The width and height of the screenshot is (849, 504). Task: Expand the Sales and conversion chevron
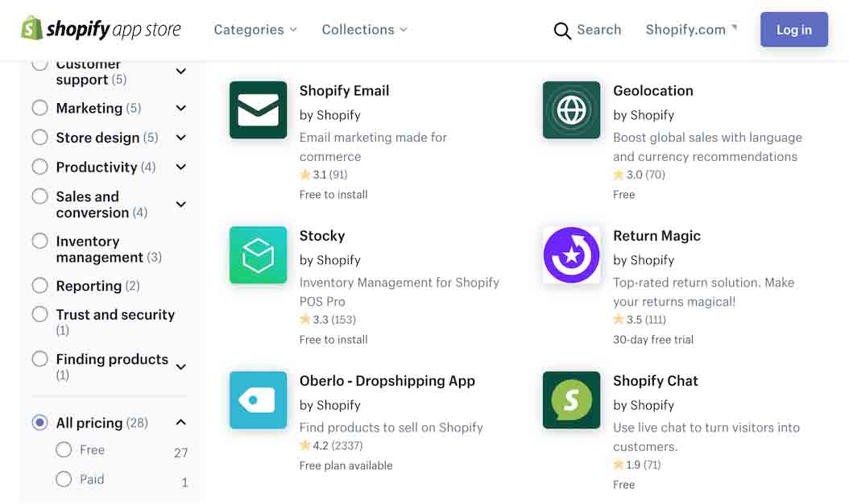(181, 204)
